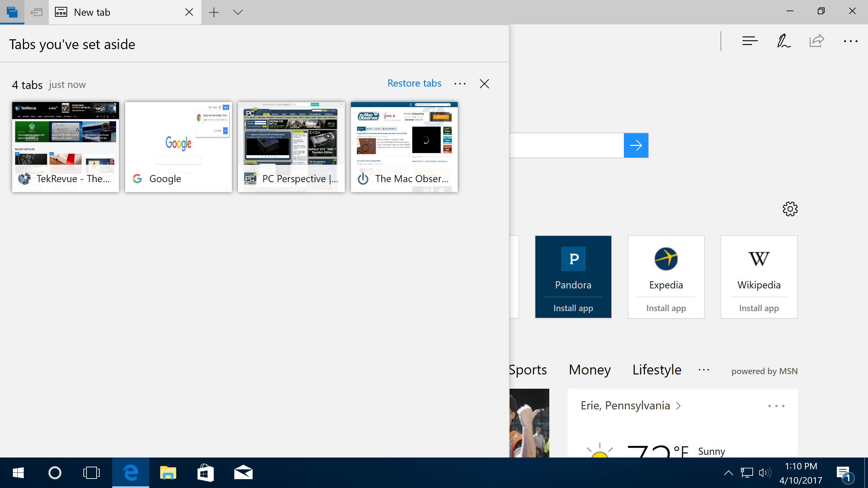Expand the tab previews chevron
Image resolution: width=868 pixels, height=488 pixels.
coord(238,12)
